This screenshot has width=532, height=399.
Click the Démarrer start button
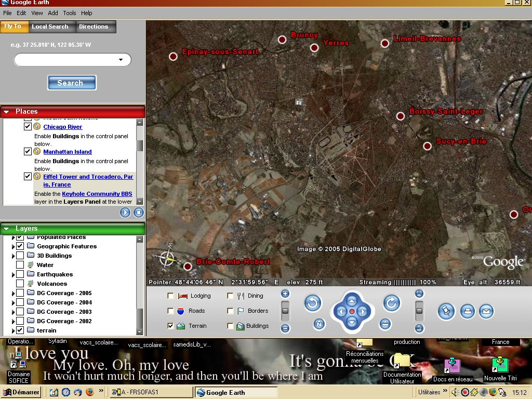click(21, 392)
